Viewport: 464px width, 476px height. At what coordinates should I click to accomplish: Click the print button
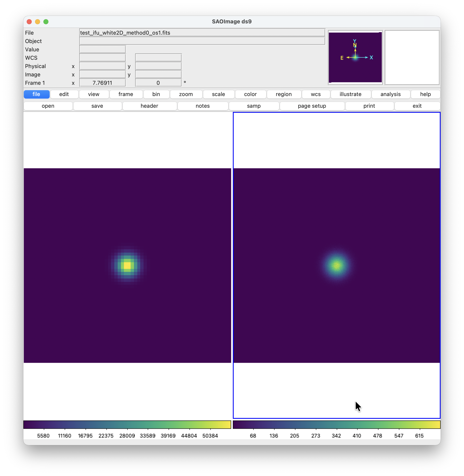point(369,106)
